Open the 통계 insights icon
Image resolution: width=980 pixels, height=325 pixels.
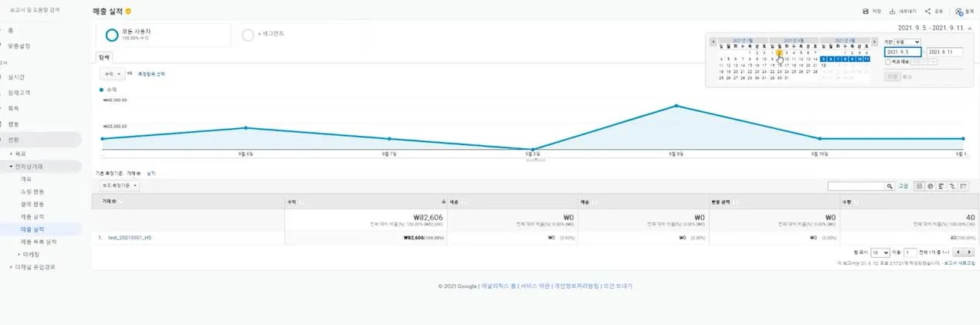pos(959,12)
